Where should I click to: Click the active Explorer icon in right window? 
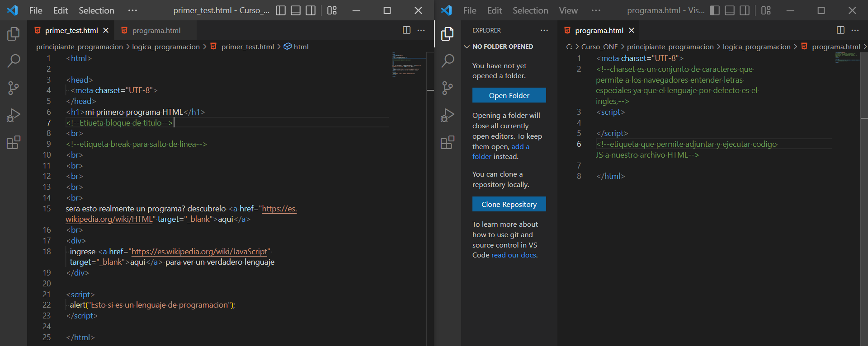tap(448, 34)
